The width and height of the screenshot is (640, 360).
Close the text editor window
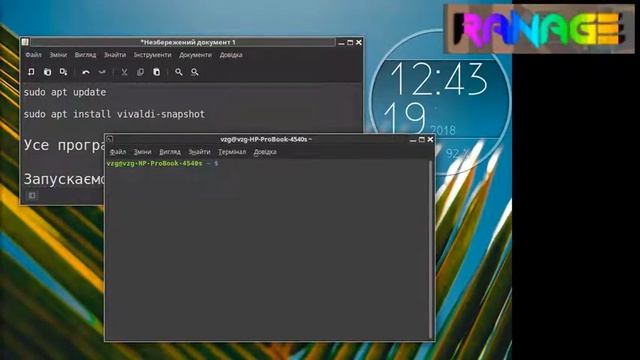pyautogui.click(x=359, y=42)
